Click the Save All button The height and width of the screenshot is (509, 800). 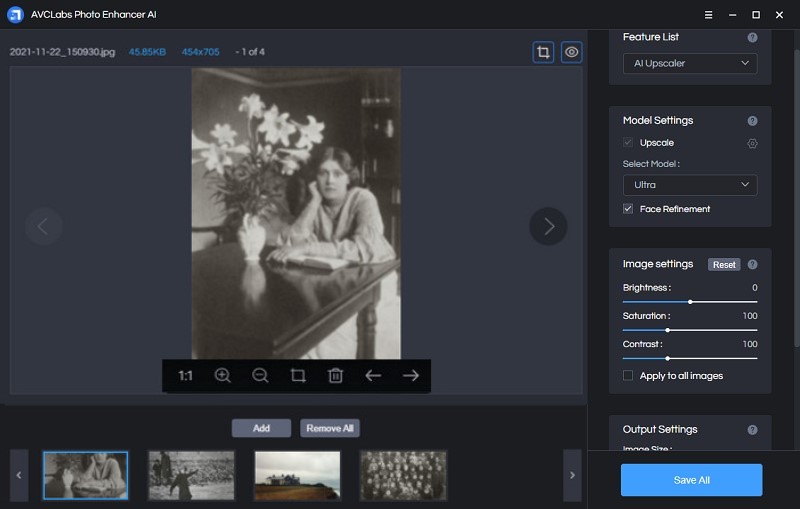691,480
